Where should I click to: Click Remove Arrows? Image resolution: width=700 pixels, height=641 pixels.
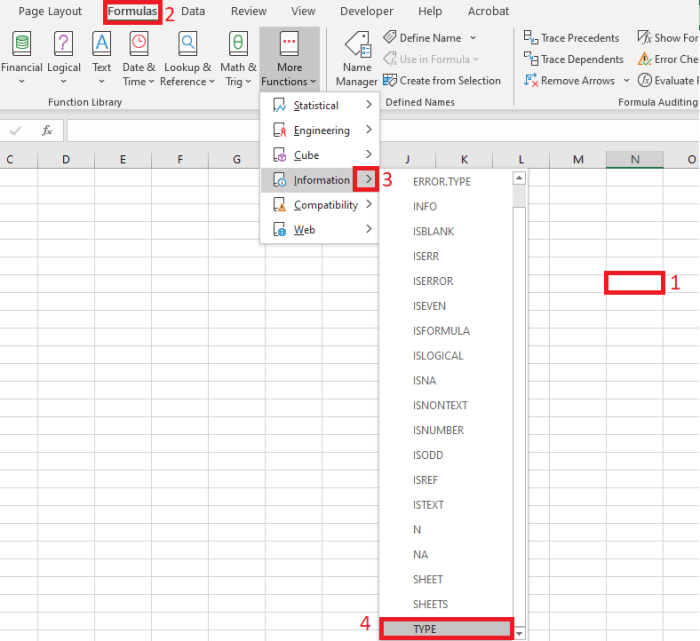click(x=570, y=81)
